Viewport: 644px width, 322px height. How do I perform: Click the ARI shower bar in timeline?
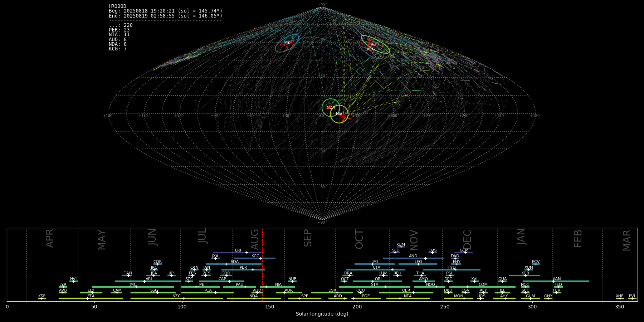pos(148,281)
